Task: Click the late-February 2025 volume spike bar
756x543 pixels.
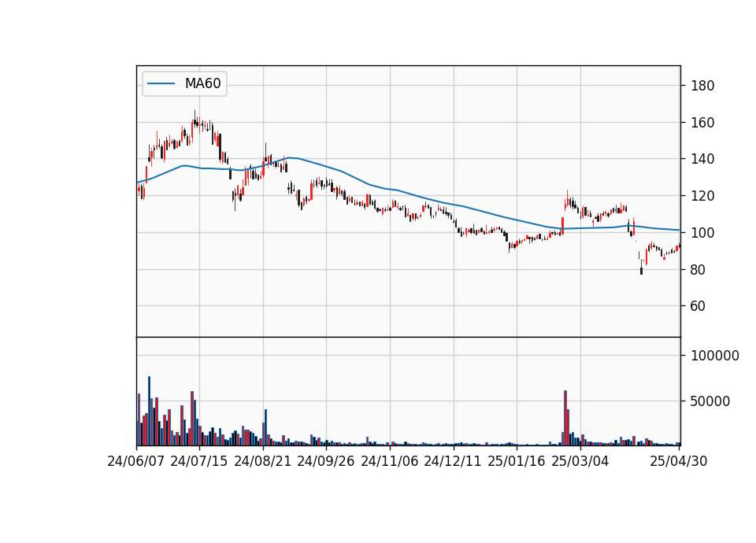Action: [x=565, y=418]
